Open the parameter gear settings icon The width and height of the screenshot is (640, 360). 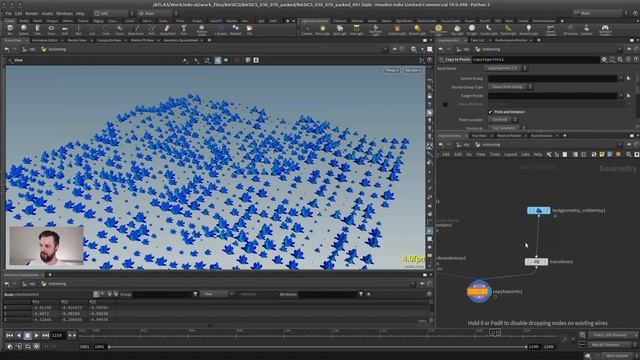(604, 60)
